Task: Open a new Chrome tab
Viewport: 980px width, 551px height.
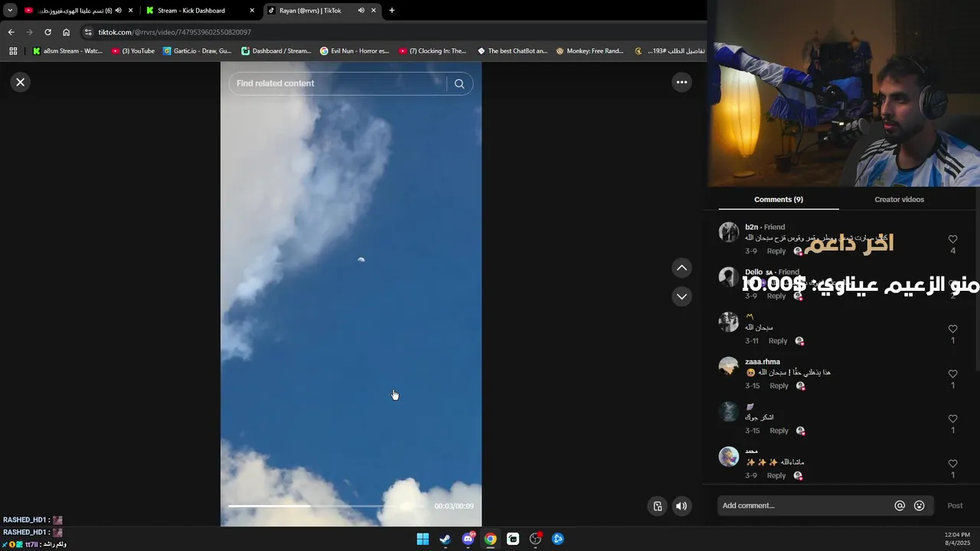Action: (x=392, y=11)
